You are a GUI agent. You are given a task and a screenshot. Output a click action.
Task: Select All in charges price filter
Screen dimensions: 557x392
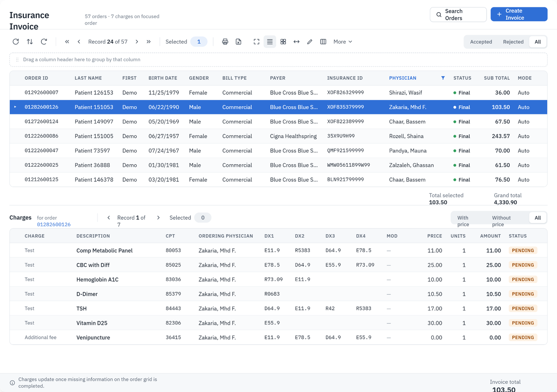click(x=538, y=218)
